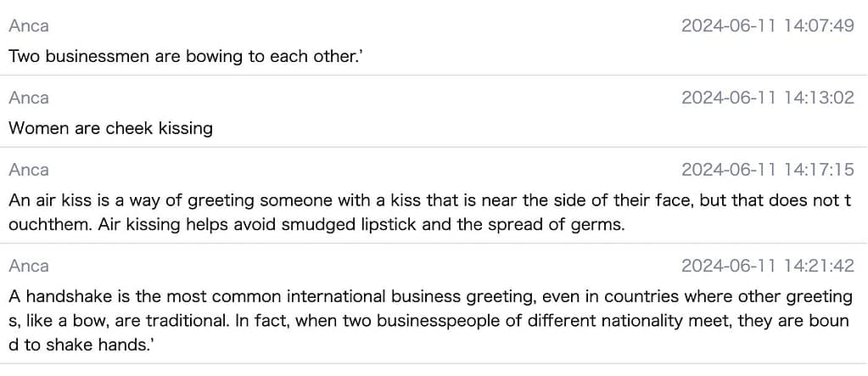Click Anca's name above 'Women are cheek kissing'
The height and width of the screenshot is (376, 868).
[29, 98]
